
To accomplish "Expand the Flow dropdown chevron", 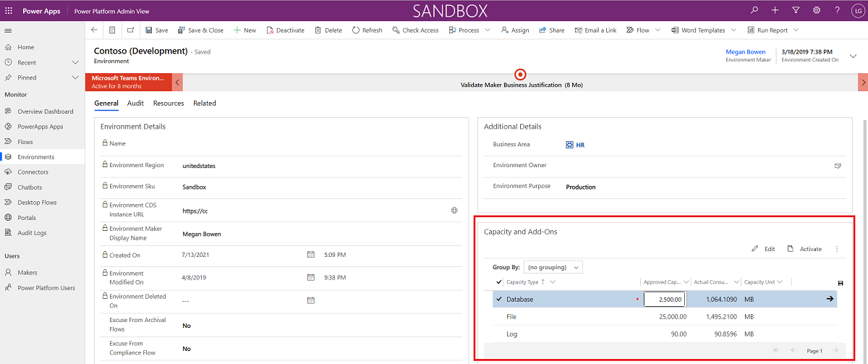I will tap(658, 30).
